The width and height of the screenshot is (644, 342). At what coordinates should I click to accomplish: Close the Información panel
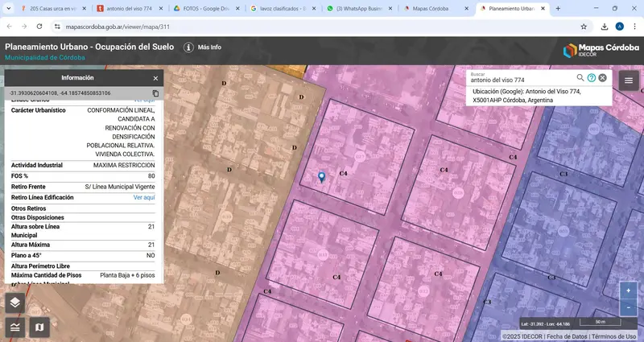pos(155,78)
